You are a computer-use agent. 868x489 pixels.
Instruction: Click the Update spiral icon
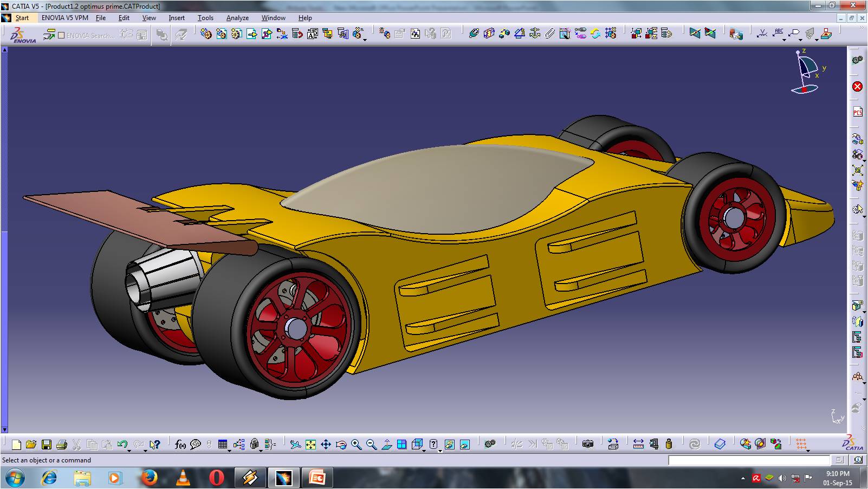695,445
